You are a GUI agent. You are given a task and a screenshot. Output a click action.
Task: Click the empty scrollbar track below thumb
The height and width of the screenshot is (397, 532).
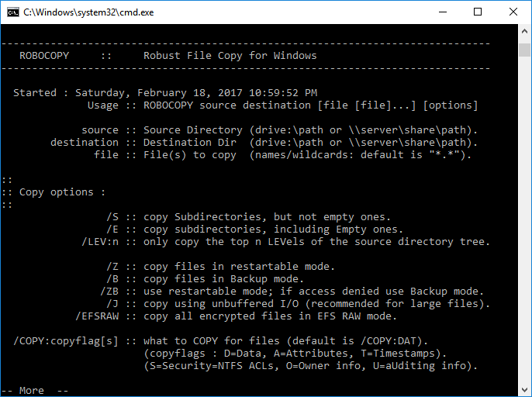tap(524, 220)
